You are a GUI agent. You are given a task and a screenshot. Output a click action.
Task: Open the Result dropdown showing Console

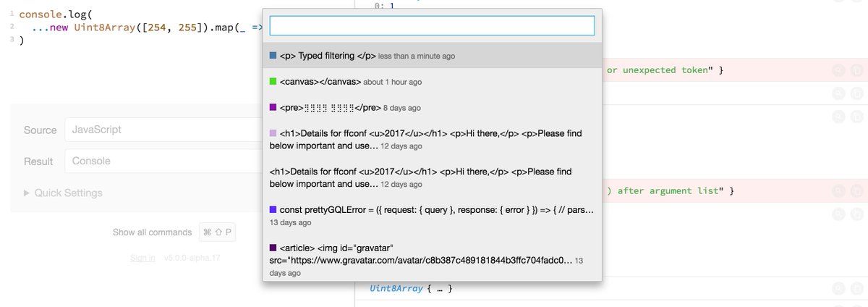(163, 161)
